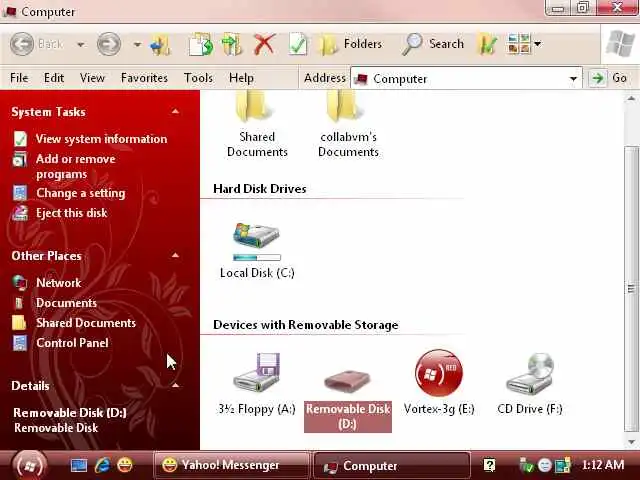Click the network computers tray icon
Viewport: 640px width, 480px height.
[x=563, y=465]
